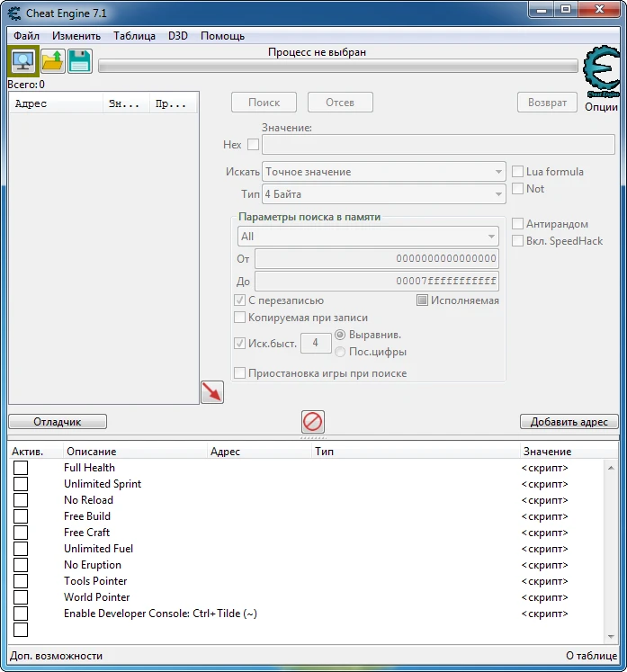Click Доп. возможности in status bar
This screenshot has height=672, width=627.
pyautogui.click(x=56, y=656)
